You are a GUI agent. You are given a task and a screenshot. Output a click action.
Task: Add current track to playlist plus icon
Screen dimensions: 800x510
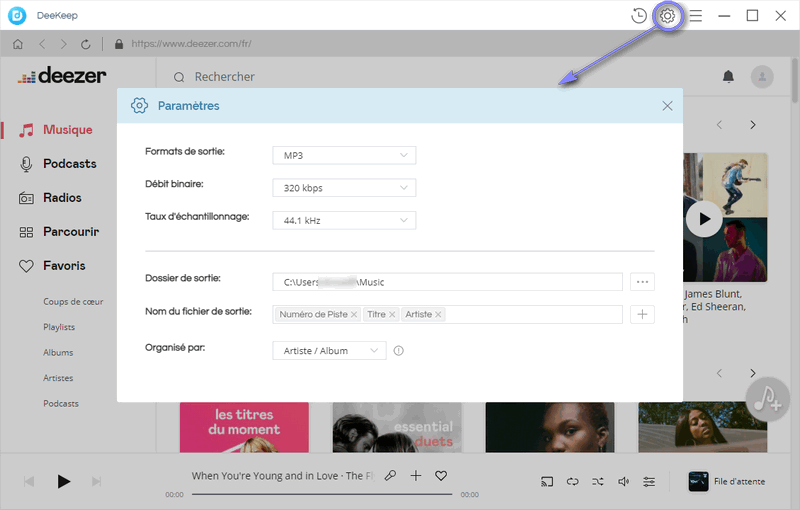[x=416, y=476]
